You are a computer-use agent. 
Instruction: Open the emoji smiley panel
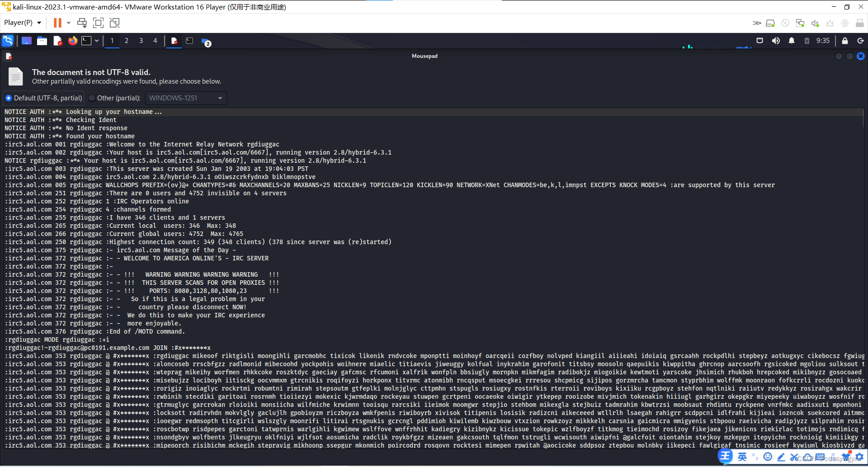click(x=768, y=457)
